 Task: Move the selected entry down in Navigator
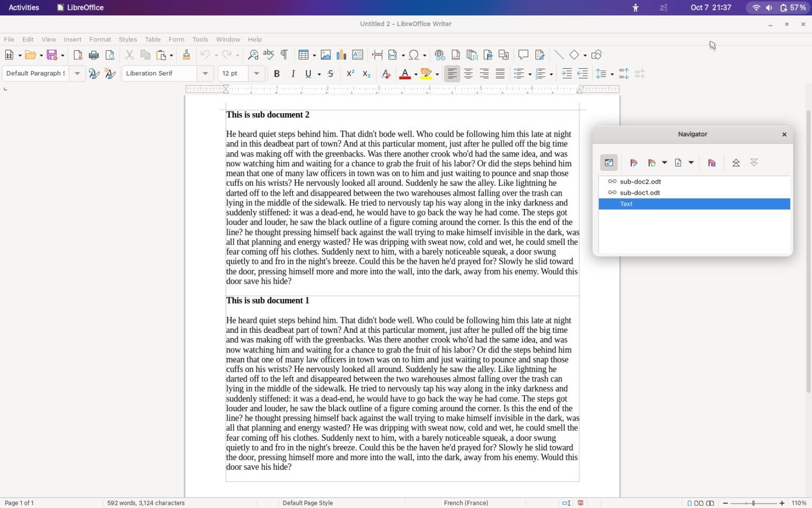click(753, 162)
